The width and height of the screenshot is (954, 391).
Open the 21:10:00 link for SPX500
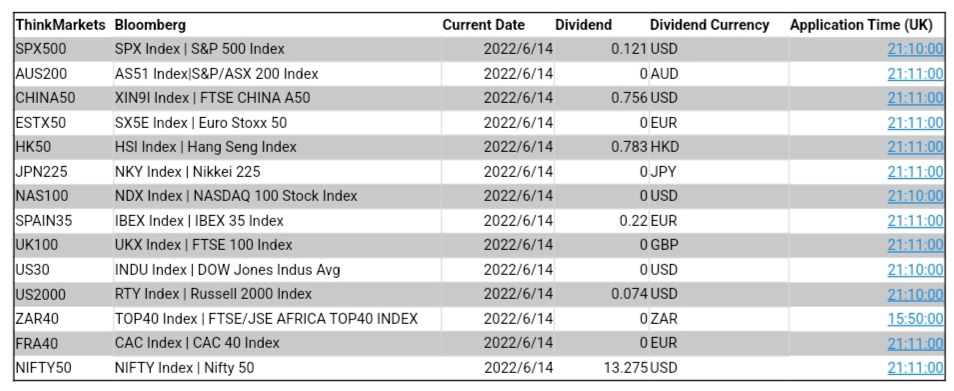915,49
